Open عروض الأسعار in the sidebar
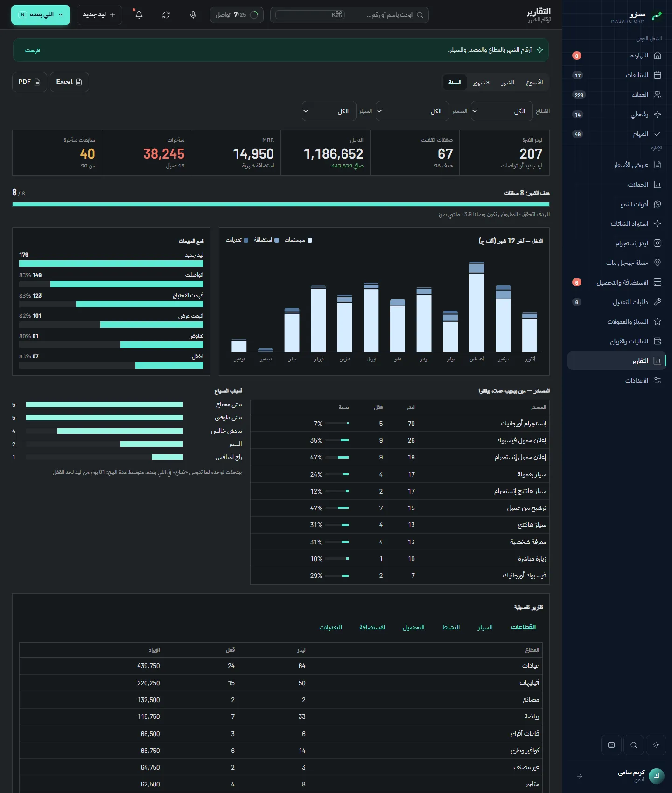 pos(616,165)
